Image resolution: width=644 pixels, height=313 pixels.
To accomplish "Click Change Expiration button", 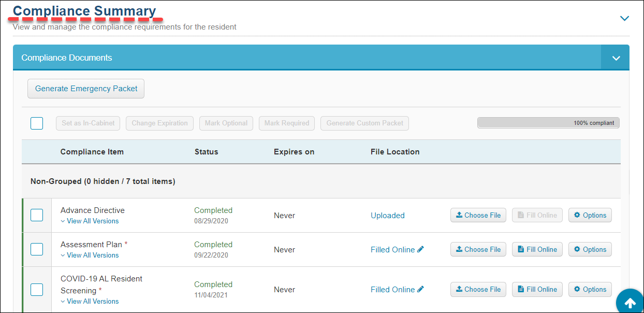I will 159,123.
